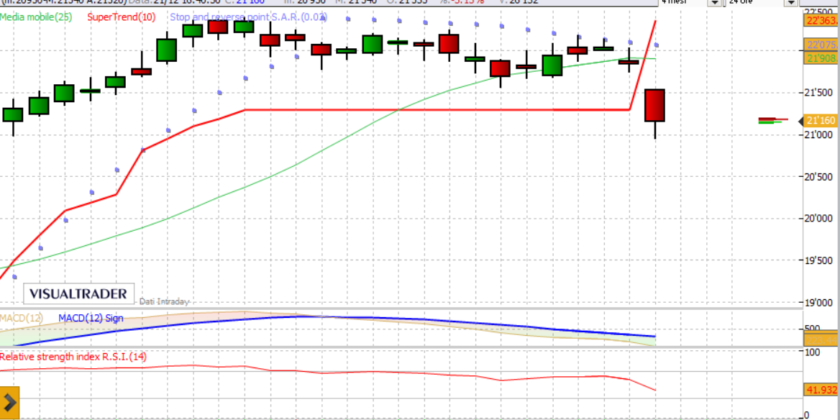
Task: Click the 100 label on RSI axis
Action: [814, 352]
